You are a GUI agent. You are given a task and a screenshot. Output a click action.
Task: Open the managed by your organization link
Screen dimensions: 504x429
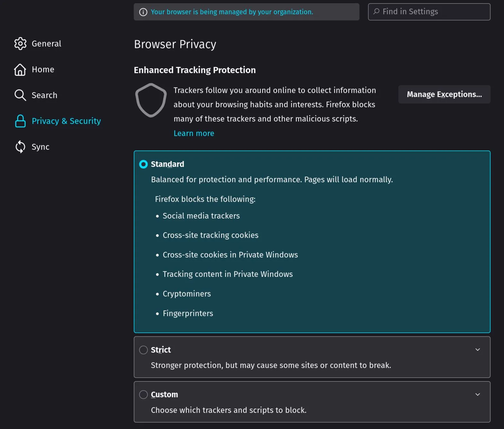232,12
